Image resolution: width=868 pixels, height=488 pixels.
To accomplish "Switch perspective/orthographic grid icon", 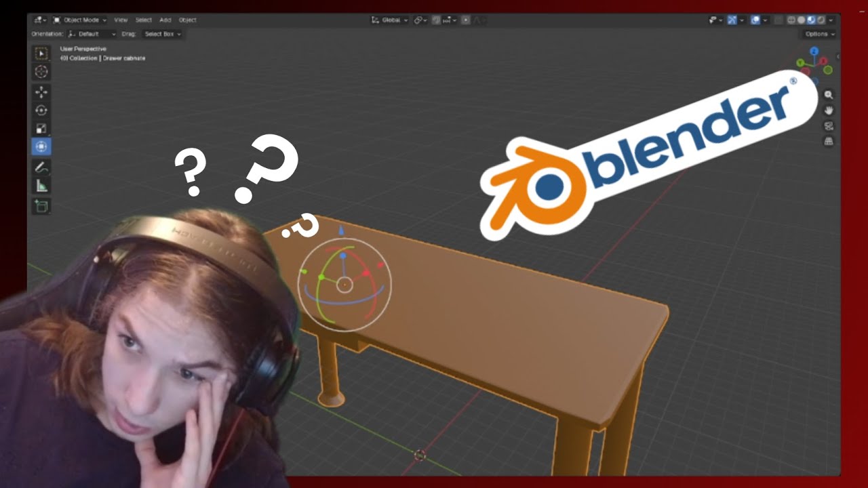I will coord(828,142).
